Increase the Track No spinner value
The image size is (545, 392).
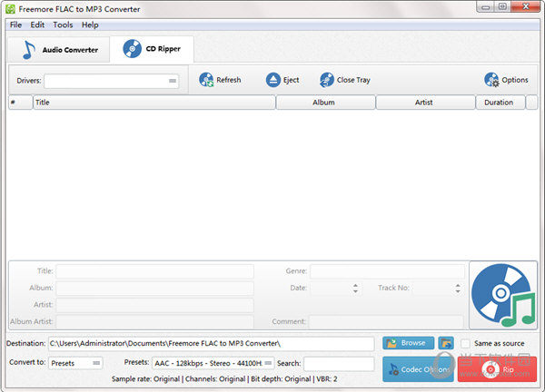[x=458, y=285]
